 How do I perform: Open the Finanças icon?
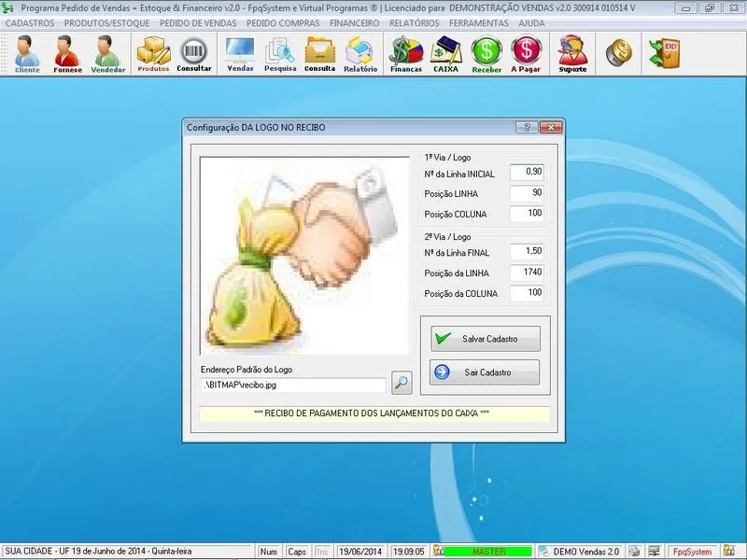click(x=406, y=54)
